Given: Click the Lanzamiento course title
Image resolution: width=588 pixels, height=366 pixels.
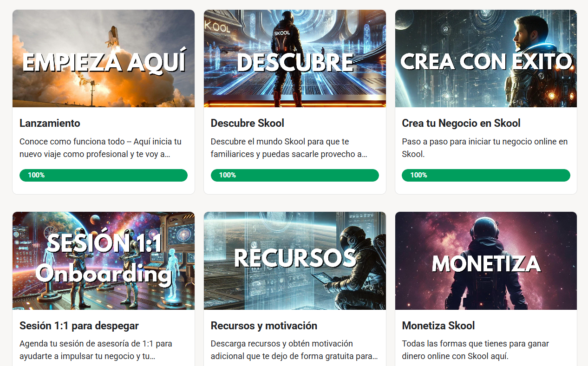Looking at the screenshot, I should 50,123.
